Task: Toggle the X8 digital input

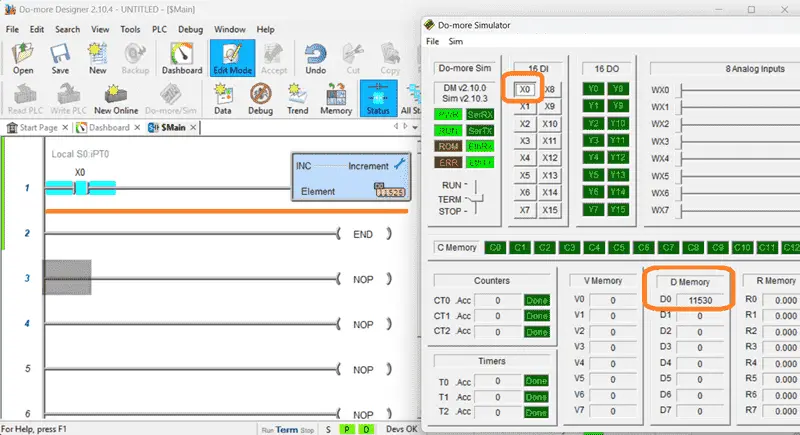Action: (549, 89)
